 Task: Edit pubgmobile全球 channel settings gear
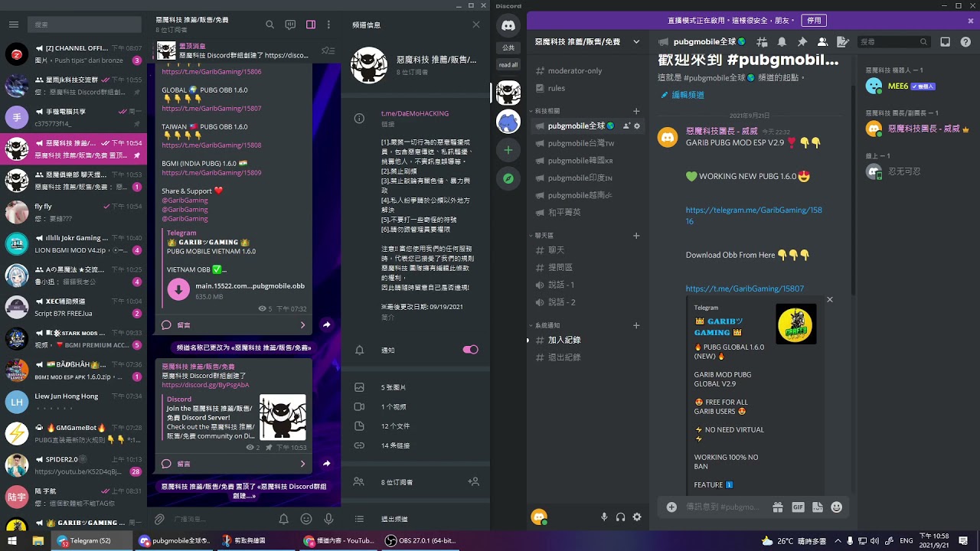point(637,126)
